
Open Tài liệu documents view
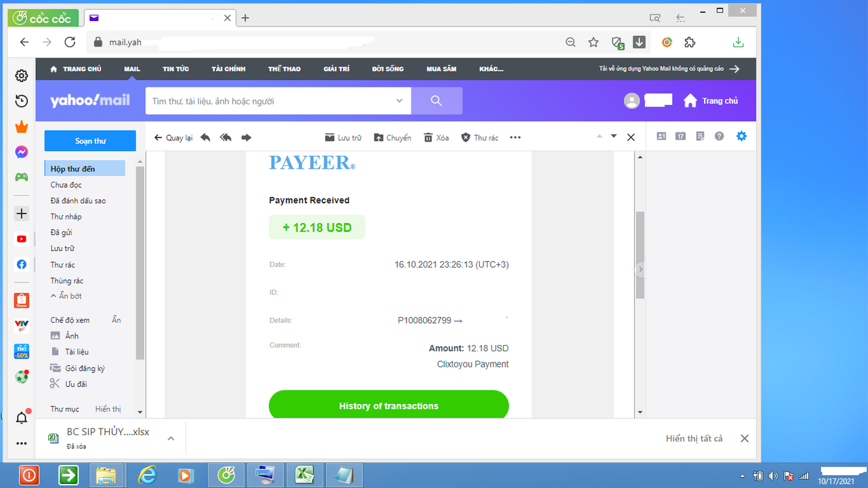pyautogui.click(x=70, y=352)
